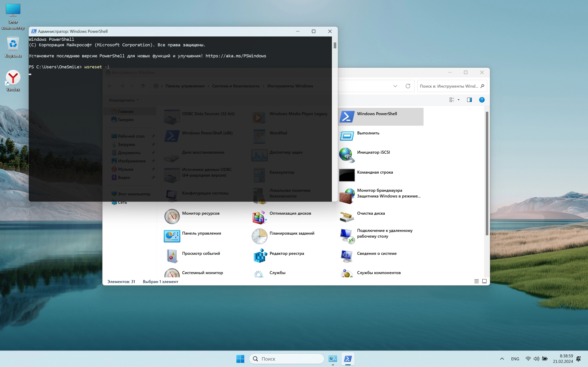
Task: Click Windows PowerShell in the taskbar
Action: (348, 359)
